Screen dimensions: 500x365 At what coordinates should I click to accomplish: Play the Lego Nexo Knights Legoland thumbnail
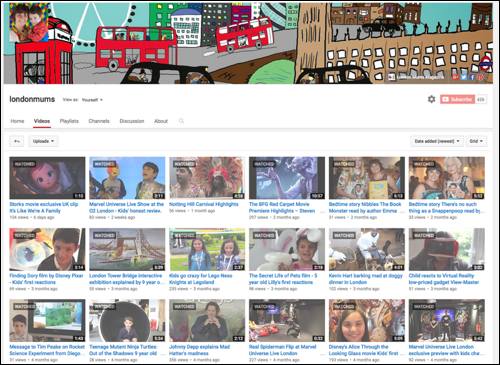pos(207,249)
